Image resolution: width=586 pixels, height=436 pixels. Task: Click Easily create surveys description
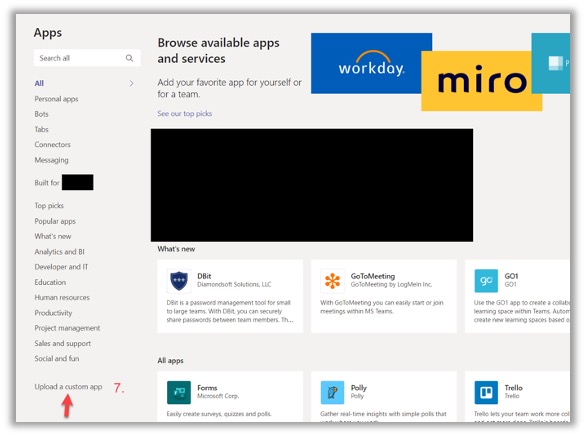click(219, 414)
